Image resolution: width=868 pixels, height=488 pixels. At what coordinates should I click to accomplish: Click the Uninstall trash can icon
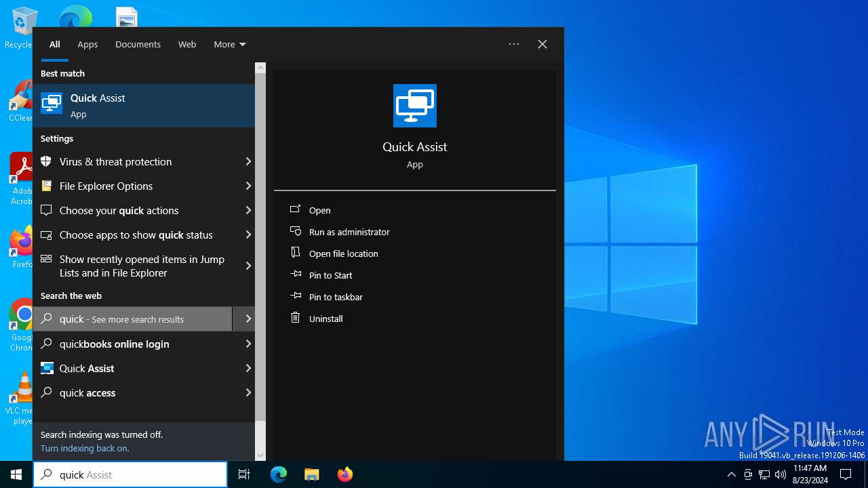click(x=296, y=318)
